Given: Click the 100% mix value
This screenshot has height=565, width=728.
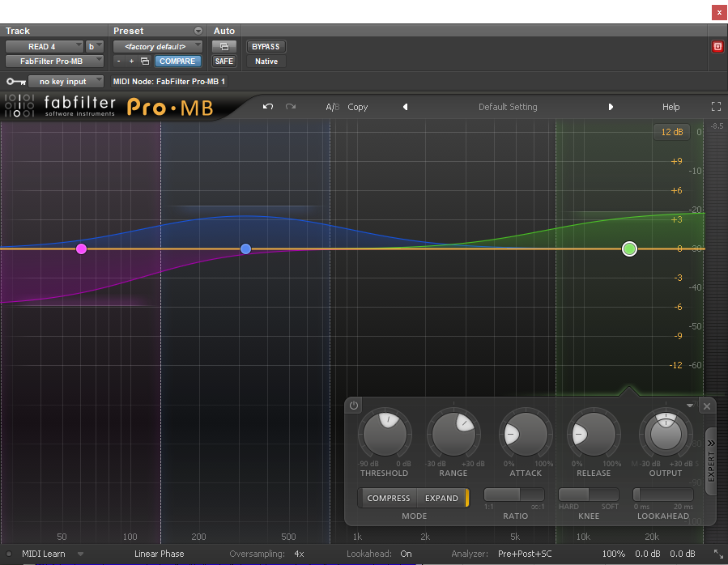Looking at the screenshot, I should coord(613,554).
